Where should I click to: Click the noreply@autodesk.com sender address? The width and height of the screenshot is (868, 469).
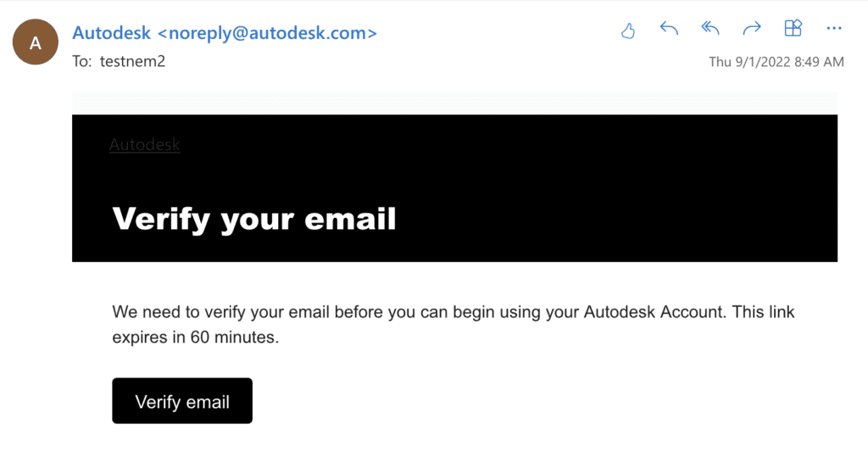[x=268, y=33]
